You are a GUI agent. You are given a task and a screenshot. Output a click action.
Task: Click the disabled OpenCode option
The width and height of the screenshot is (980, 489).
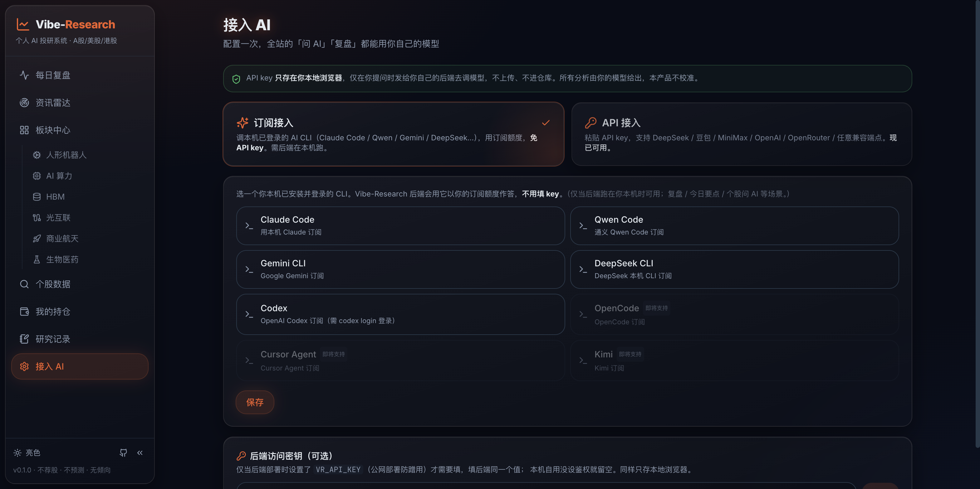pyautogui.click(x=734, y=314)
